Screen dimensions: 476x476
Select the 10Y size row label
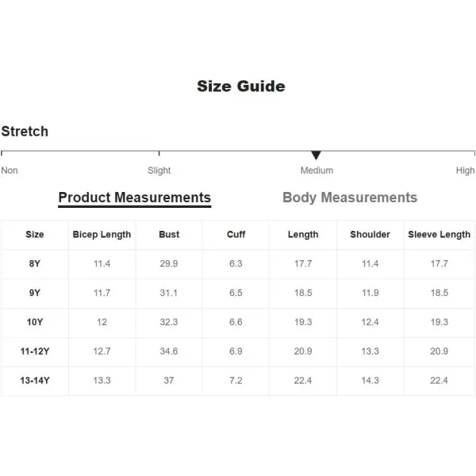pyautogui.click(x=35, y=322)
